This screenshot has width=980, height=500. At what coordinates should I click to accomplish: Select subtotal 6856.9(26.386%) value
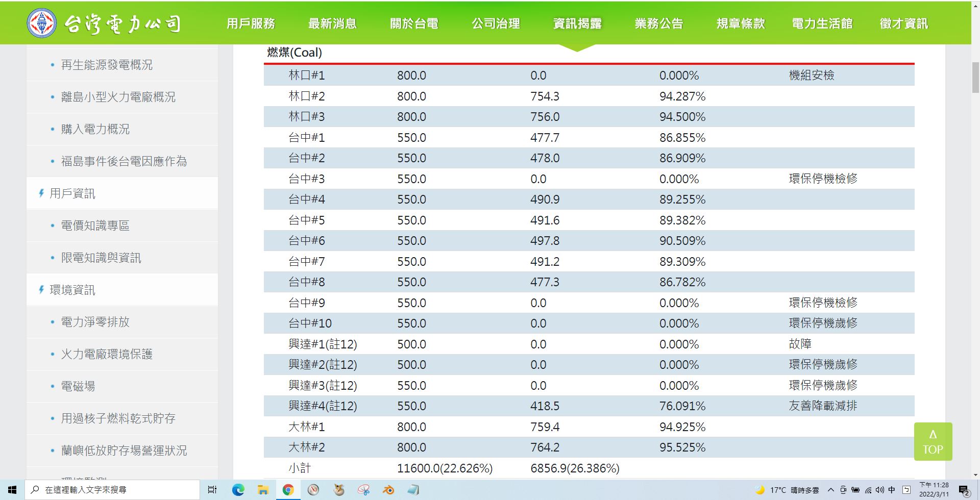(x=575, y=468)
